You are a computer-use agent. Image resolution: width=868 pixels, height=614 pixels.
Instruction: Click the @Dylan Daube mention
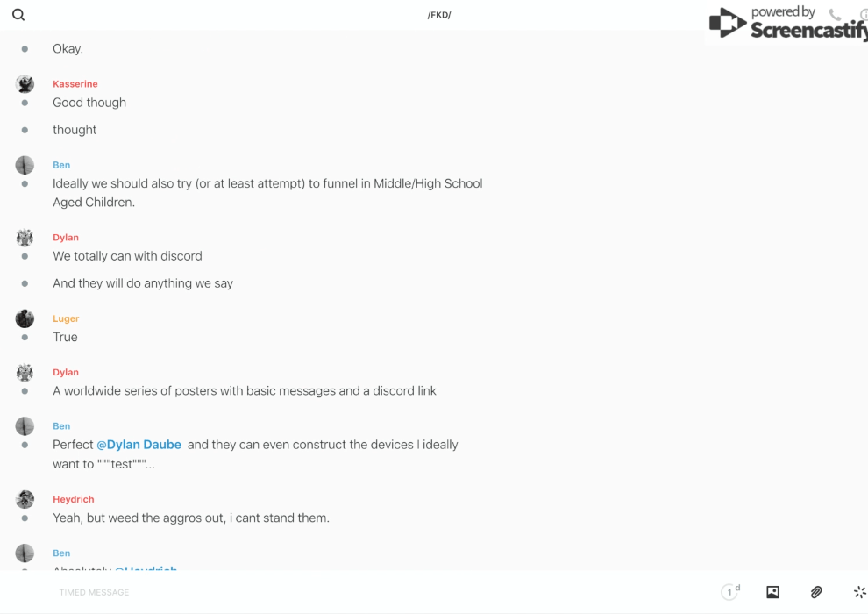click(139, 445)
